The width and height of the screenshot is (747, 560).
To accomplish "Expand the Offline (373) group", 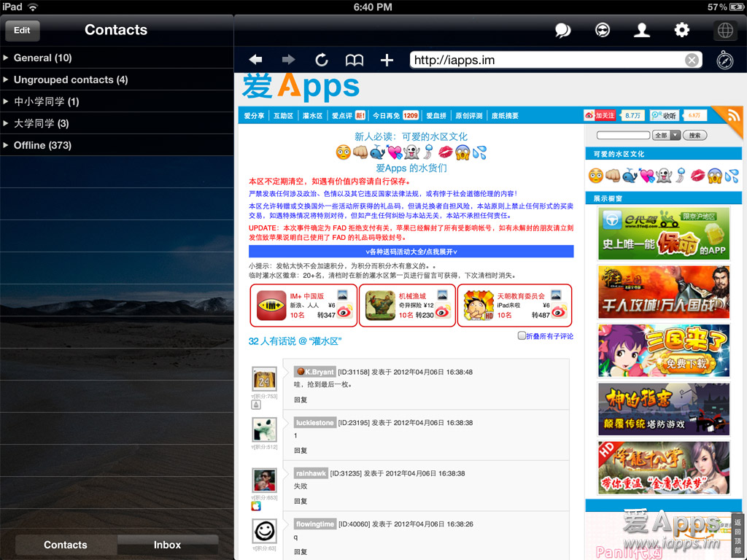I will pyautogui.click(x=117, y=145).
